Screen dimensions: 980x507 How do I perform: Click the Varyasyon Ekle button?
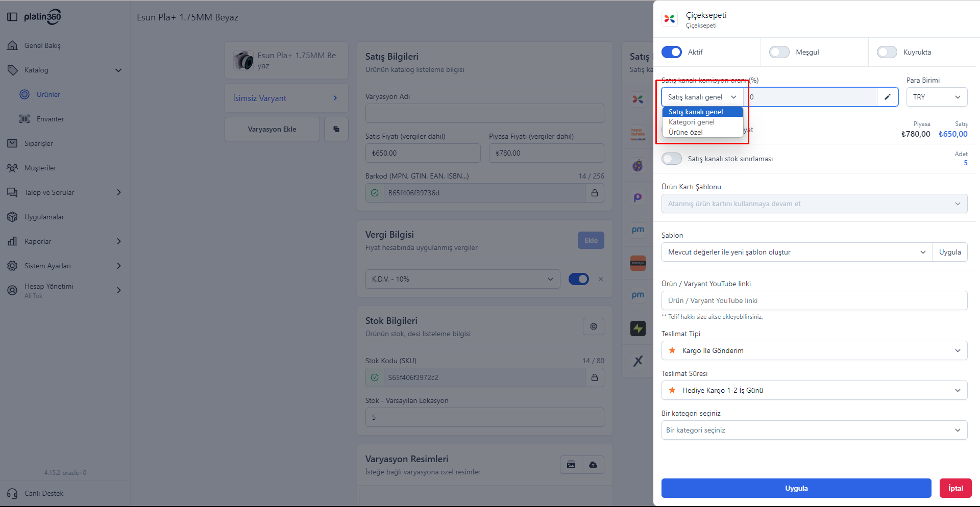(272, 129)
